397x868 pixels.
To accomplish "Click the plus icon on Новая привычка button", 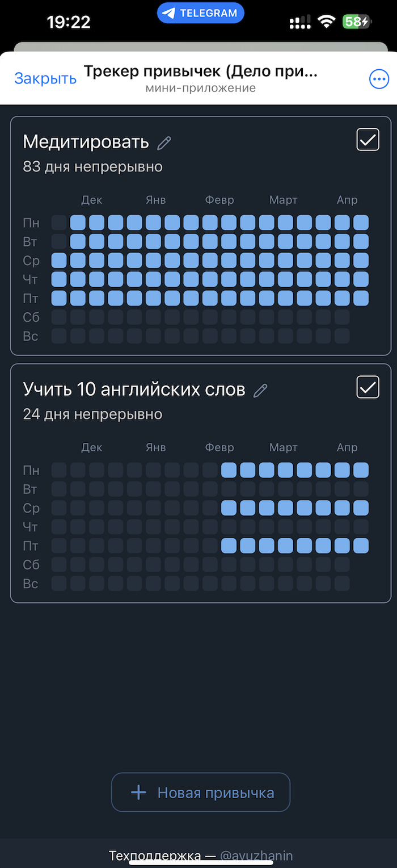I will point(139,792).
